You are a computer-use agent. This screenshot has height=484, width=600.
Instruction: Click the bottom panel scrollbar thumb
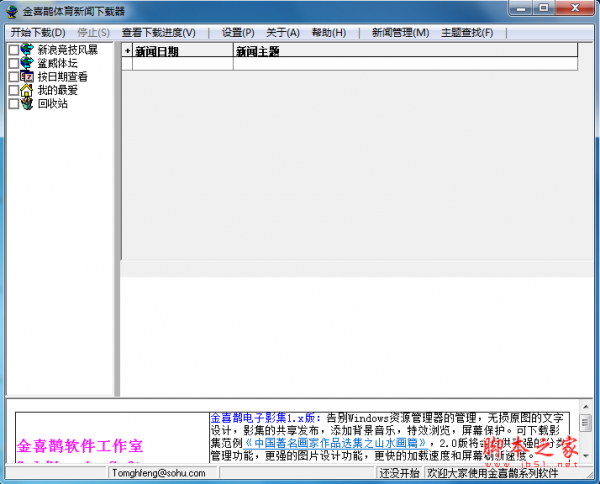click(x=586, y=423)
